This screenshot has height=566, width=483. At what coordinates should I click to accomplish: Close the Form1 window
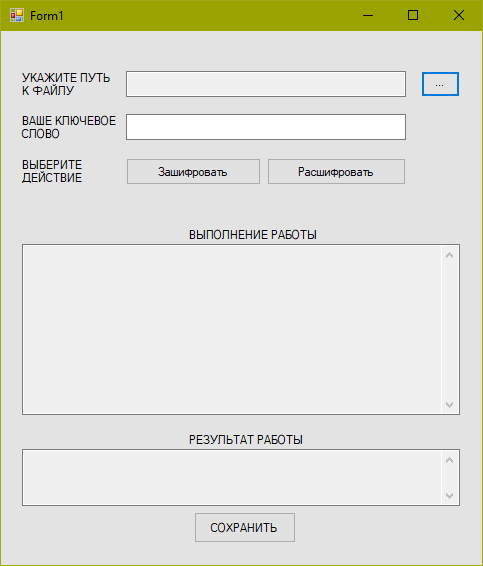point(459,16)
